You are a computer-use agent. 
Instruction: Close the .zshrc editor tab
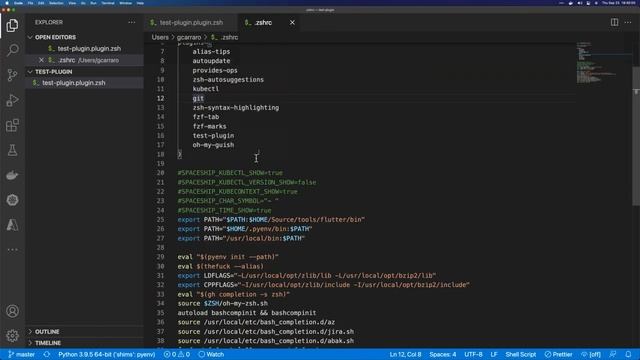(x=292, y=22)
